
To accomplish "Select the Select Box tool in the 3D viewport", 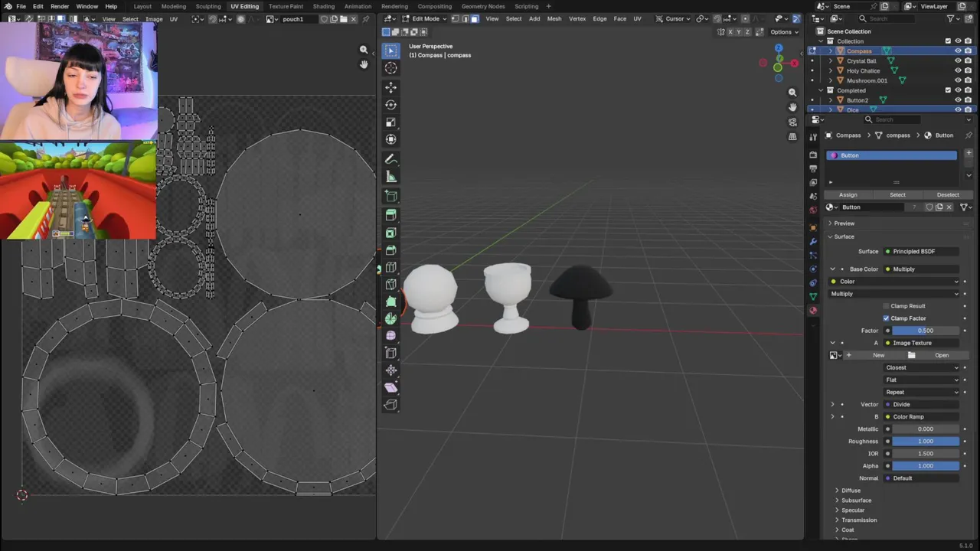I will [390, 51].
